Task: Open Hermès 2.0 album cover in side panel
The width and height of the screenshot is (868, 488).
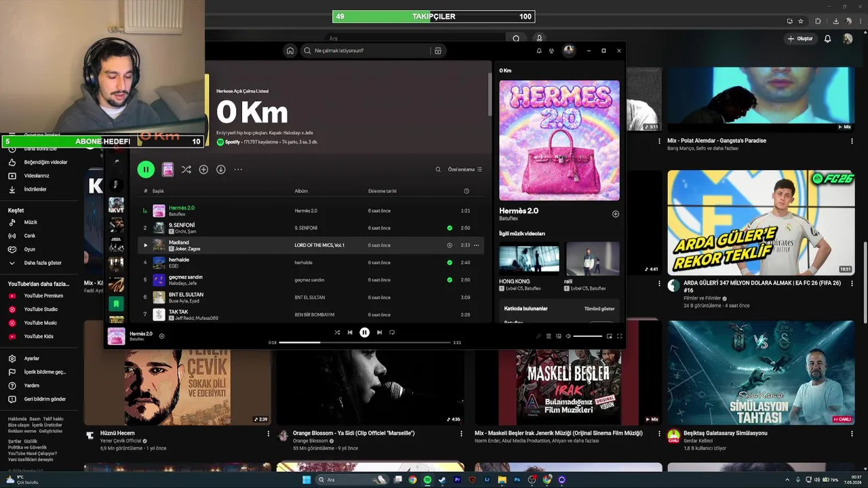Action: coord(559,140)
